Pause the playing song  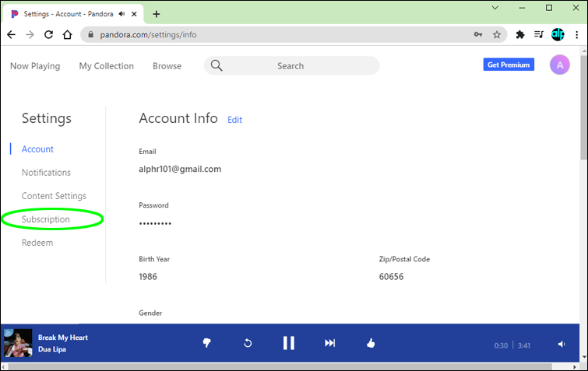[x=289, y=342]
